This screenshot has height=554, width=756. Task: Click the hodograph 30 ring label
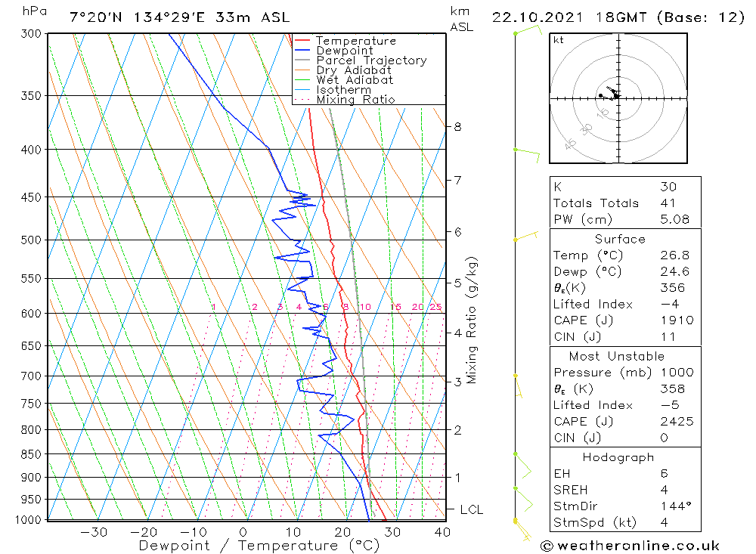[587, 128]
